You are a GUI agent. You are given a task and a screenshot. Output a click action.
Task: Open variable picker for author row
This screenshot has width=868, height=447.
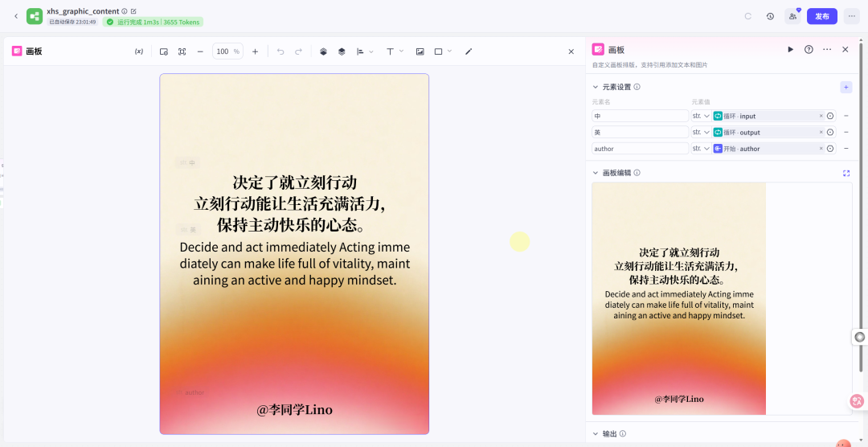[x=829, y=149]
